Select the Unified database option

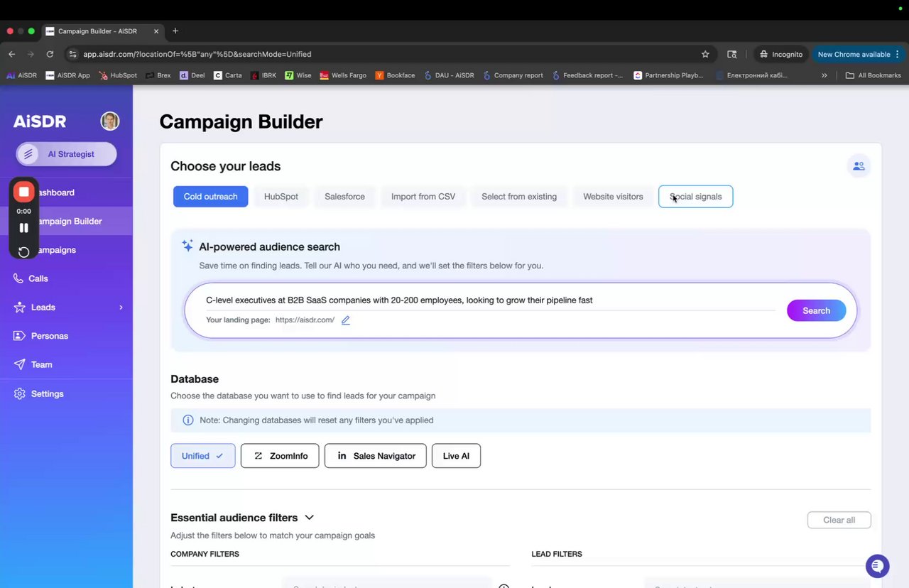[x=202, y=456]
